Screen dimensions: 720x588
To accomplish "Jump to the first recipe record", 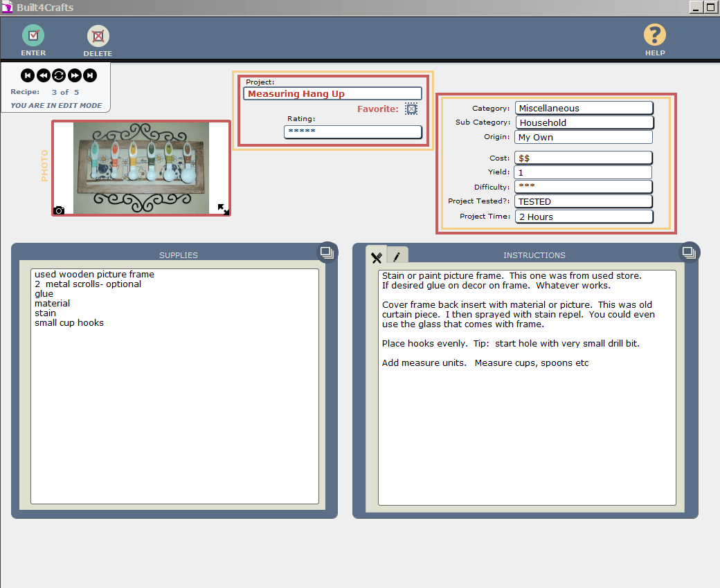I will pos(28,75).
